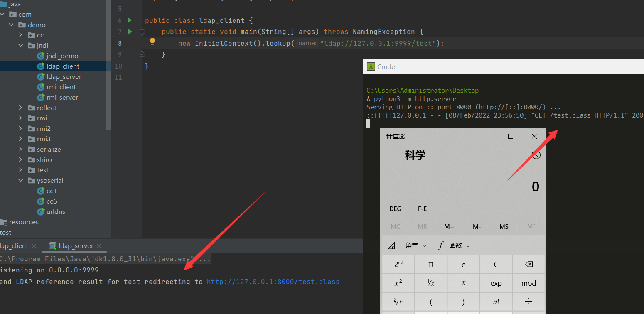The height and width of the screenshot is (314, 644).
Task: Toggle F-E notation in calculator
Action: (x=422, y=209)
